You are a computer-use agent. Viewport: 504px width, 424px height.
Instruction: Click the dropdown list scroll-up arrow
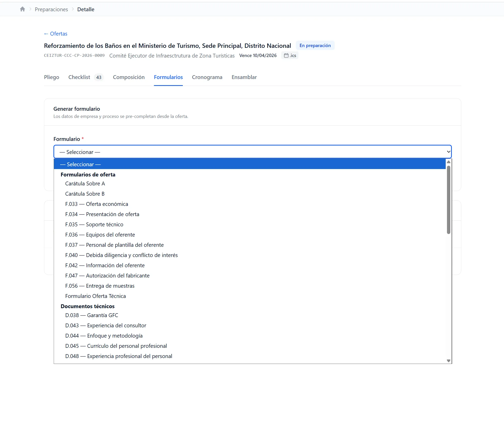[449, 162]
